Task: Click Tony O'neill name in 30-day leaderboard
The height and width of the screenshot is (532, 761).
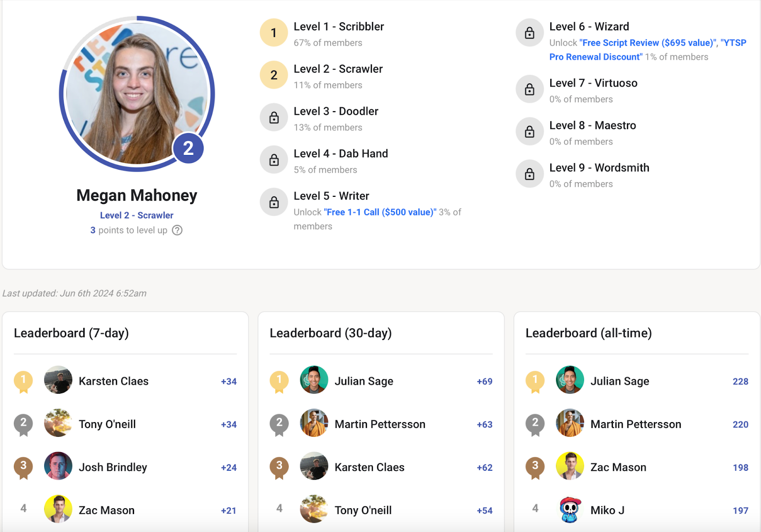Action: (363, 510)
